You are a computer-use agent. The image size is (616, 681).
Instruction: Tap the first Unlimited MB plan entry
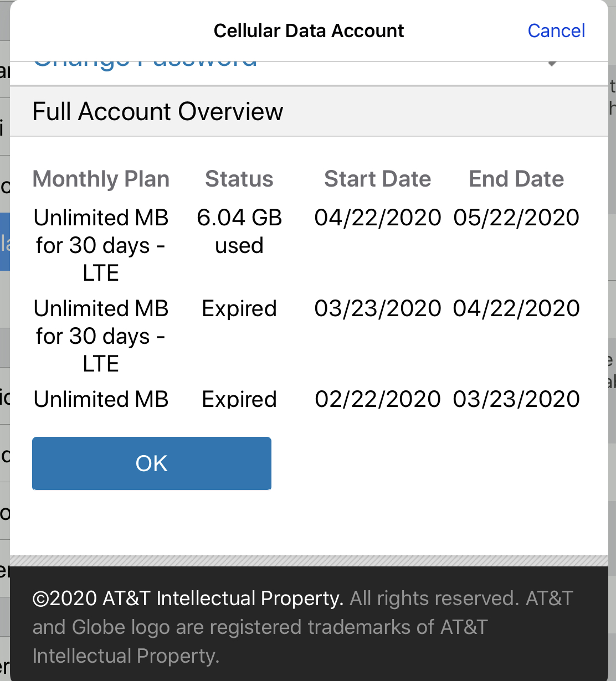click(101, 245)
